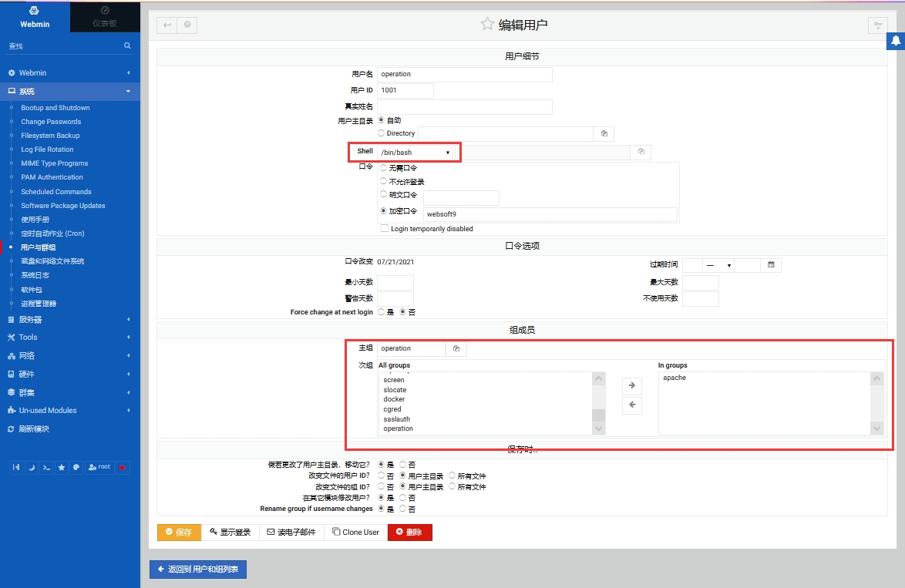Click the Clone User button

(355, 533)
